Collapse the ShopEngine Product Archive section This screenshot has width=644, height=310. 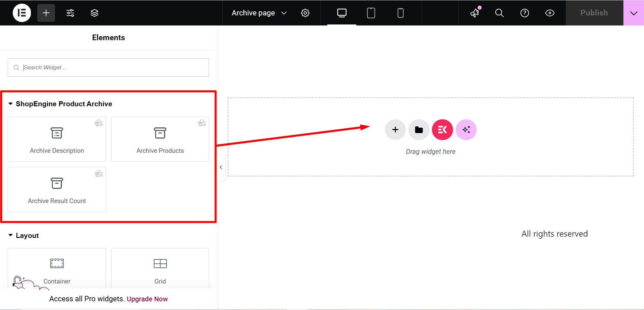(x=60, y=104)
